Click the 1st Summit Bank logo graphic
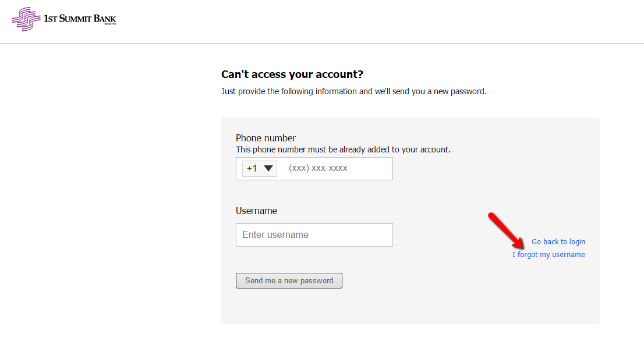Viewport: 644px width, 342px height. [64, 18]
